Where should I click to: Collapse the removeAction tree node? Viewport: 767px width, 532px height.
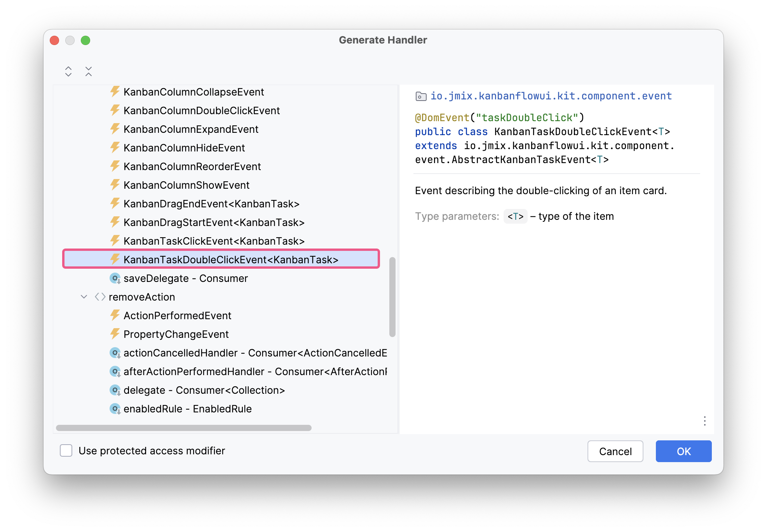click(x=84, y=297)
